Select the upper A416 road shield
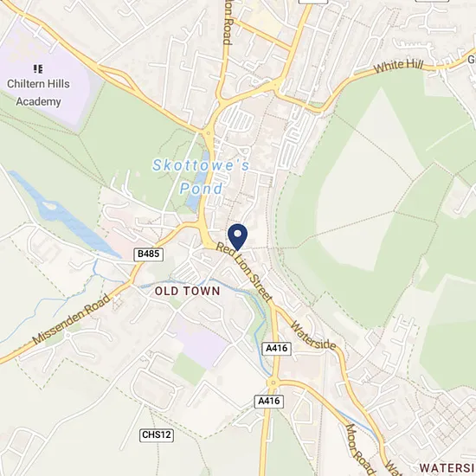 coord(277,349)
